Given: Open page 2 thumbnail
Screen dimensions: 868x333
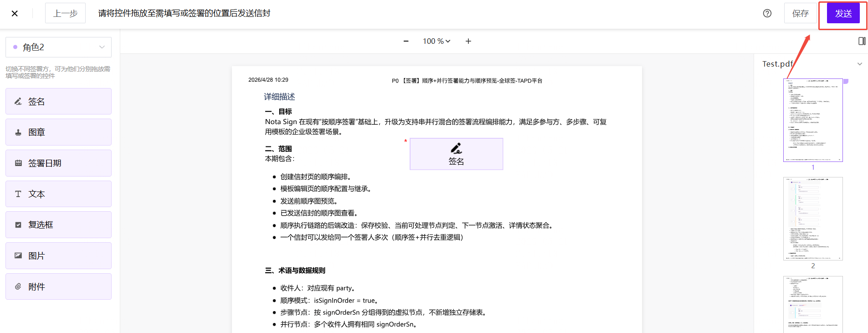Looking at the screenshot, I should click(813, 219).
